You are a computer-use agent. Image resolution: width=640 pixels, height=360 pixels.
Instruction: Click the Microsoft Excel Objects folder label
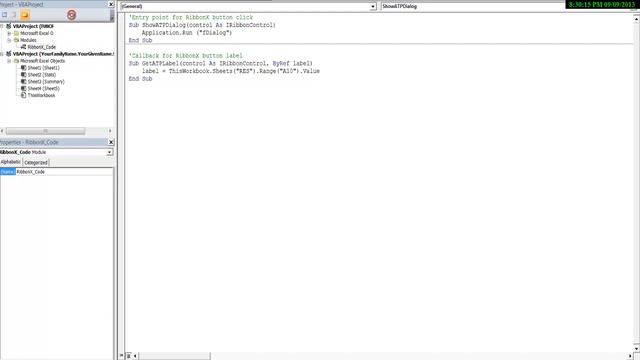click(x=42, y=61)
